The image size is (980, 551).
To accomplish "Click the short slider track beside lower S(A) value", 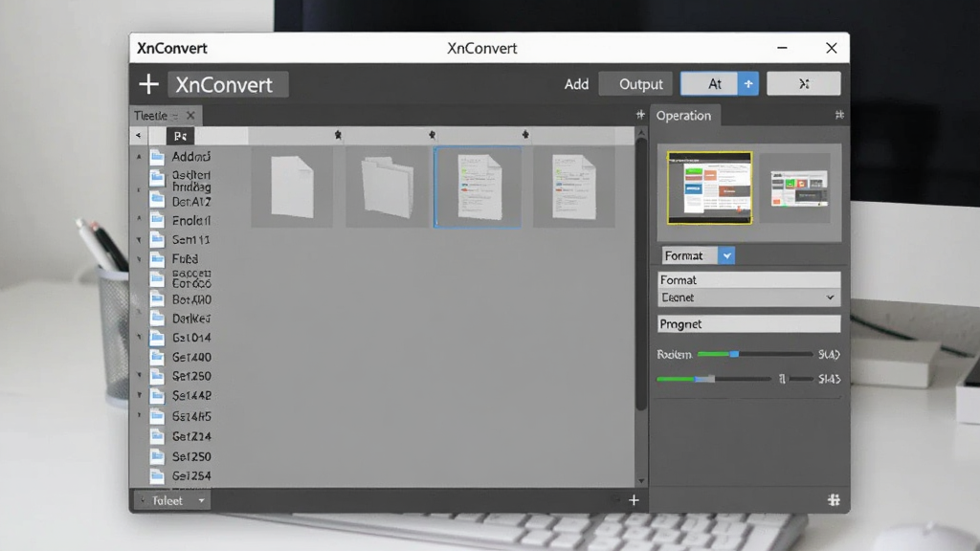I will 801,379.
